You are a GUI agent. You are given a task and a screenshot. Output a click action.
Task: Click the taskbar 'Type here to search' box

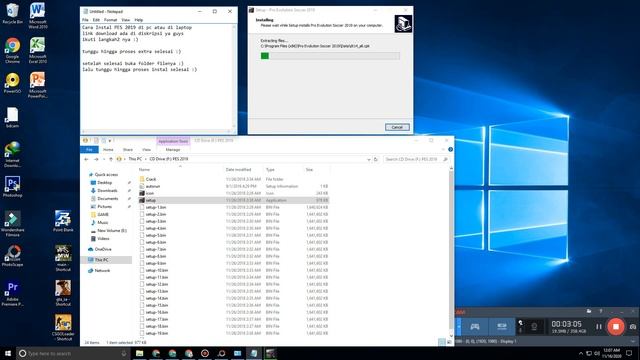click(x=73, y=353)
